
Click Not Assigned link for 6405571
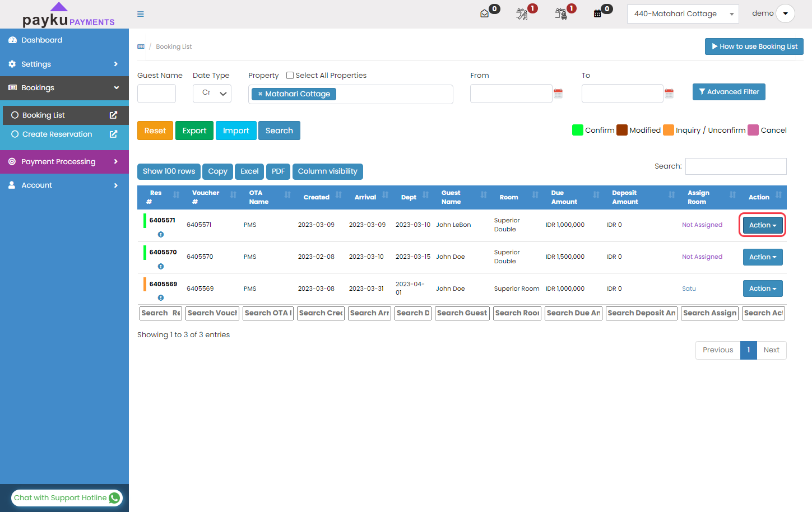[702, 225]
